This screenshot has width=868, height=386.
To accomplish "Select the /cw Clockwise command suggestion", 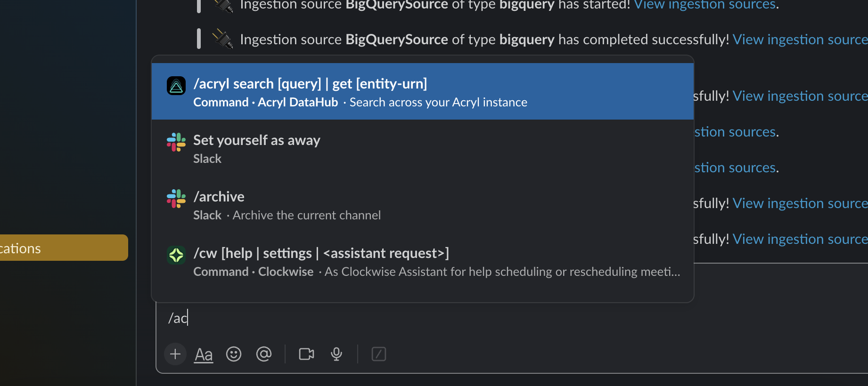I will pos(422,261).
